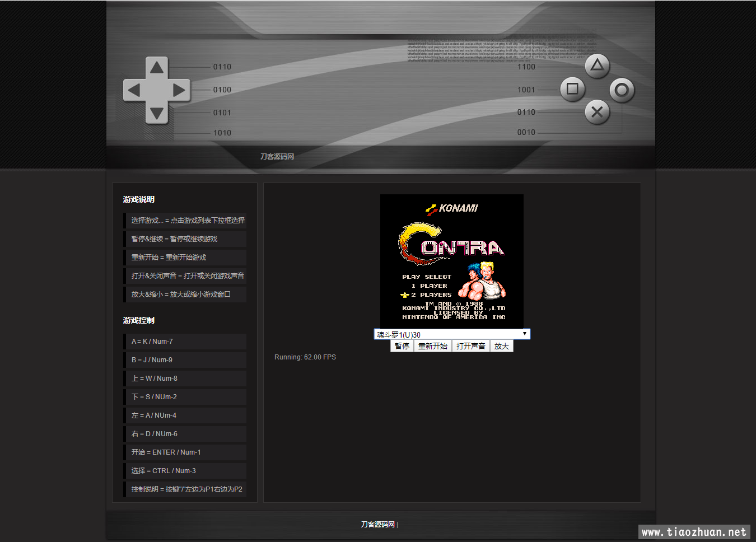
Task: Click the 暂停 pause button
Action: (402, 346)
